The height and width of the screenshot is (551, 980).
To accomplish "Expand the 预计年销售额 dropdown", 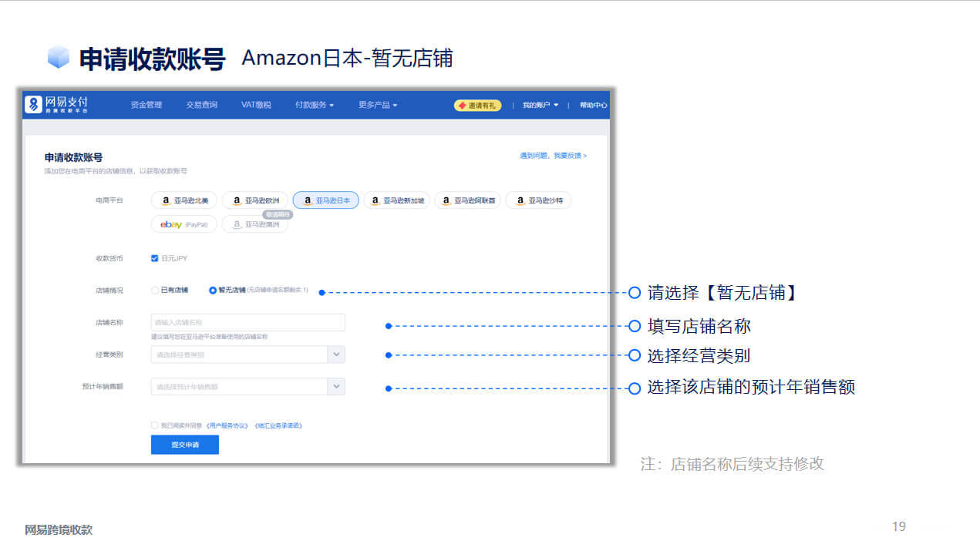I will 248,386.
